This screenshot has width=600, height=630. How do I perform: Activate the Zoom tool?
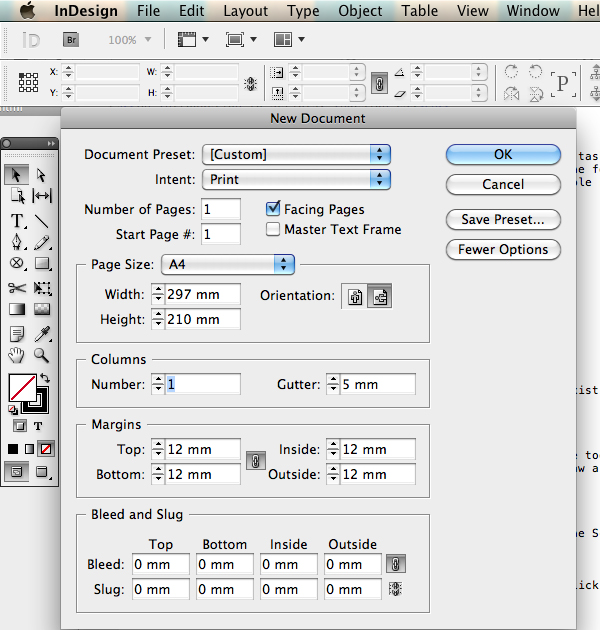42,355
